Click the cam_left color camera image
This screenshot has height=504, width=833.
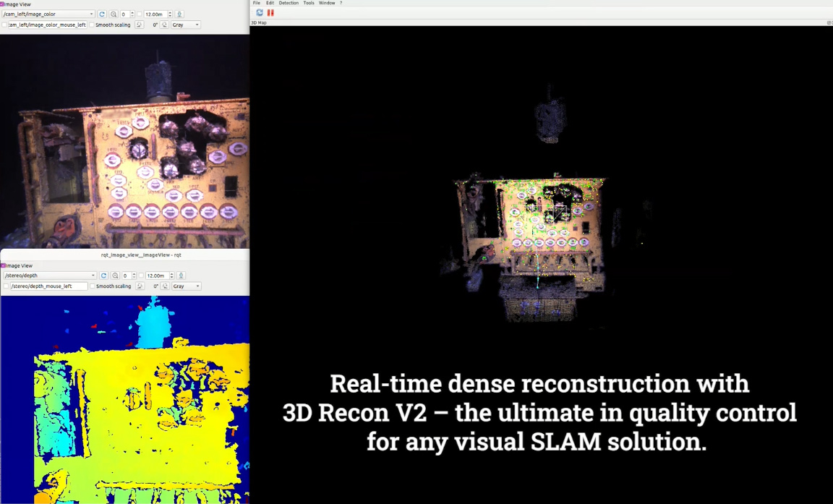[125, 141]
